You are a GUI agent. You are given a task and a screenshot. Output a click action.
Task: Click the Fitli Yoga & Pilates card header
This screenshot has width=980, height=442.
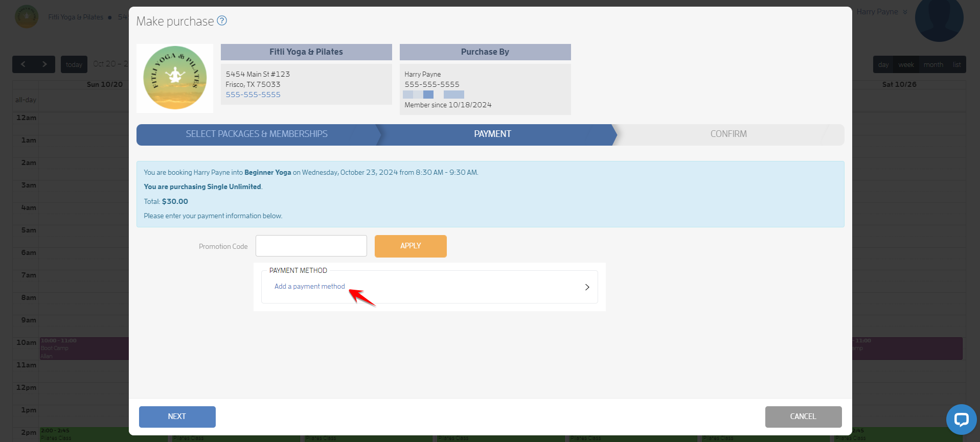(306, 52)
